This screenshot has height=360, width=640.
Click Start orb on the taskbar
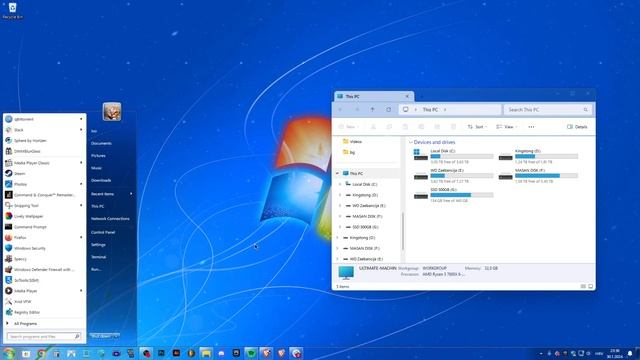(9, 353)
